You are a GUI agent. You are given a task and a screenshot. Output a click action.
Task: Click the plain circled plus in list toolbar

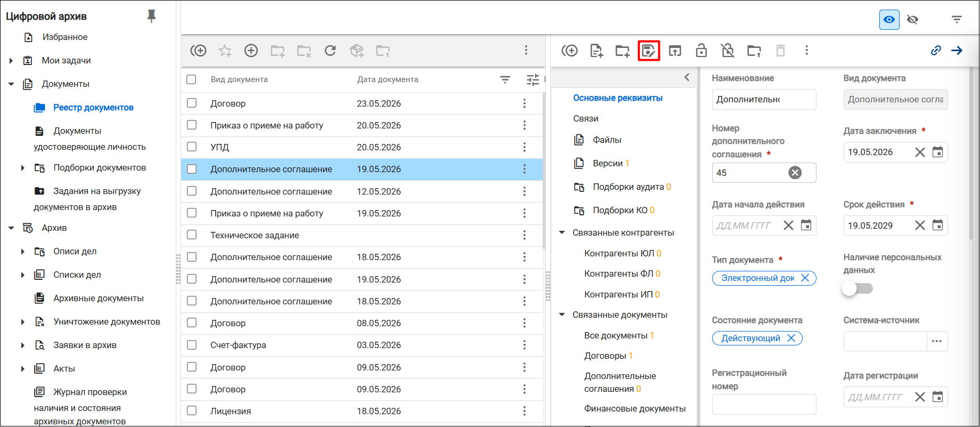(x=251, y=51)
